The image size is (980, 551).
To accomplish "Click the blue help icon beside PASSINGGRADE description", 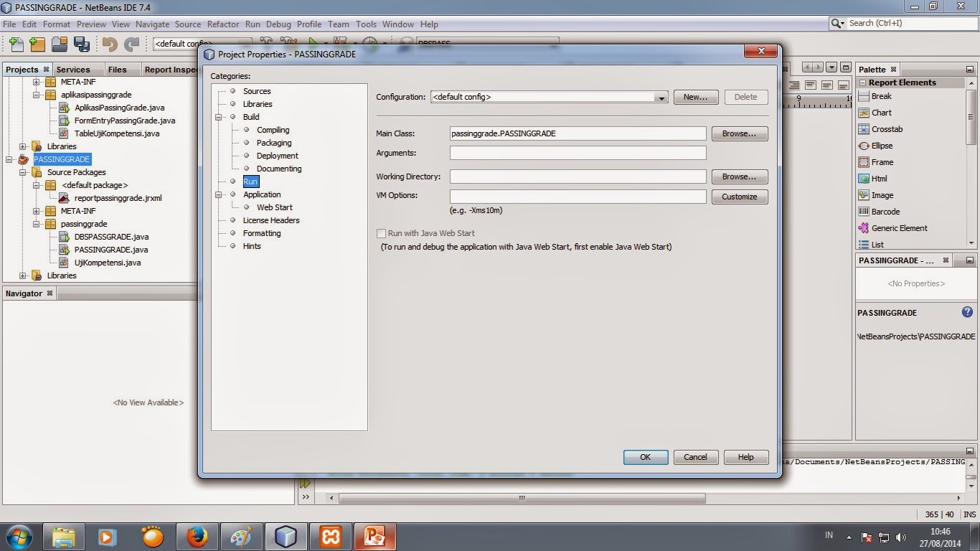I will (967, 312).
